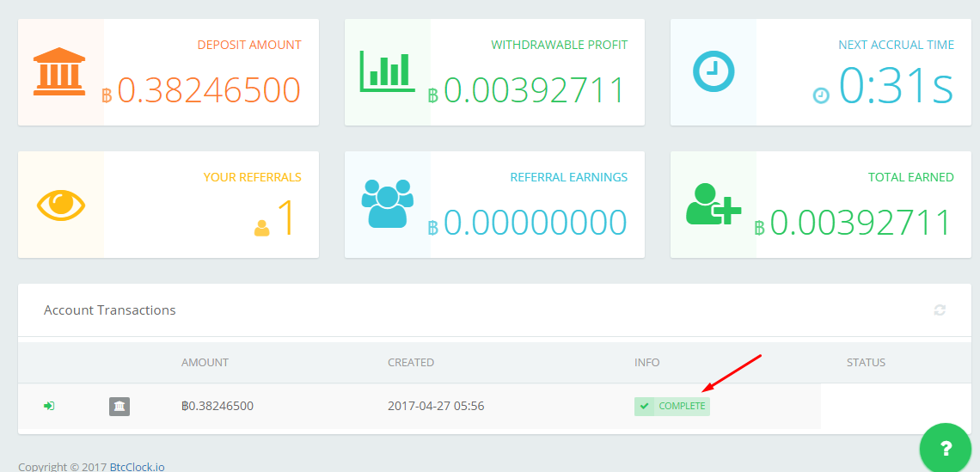980x472 pixels.
Task: Click the WITHDRAWABLE PROFIT label
Action: pos(560,45)
